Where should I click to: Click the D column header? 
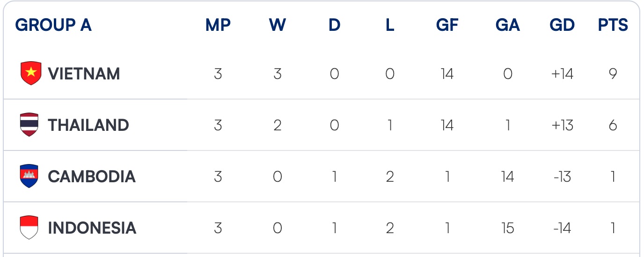coord(334,25)
